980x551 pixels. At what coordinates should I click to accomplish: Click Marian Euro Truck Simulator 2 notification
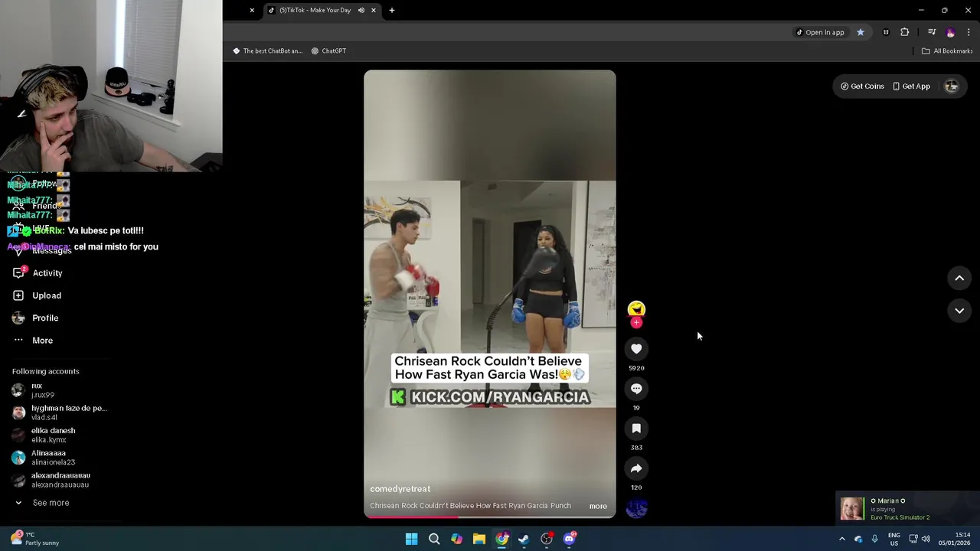[x=906, y=509]
